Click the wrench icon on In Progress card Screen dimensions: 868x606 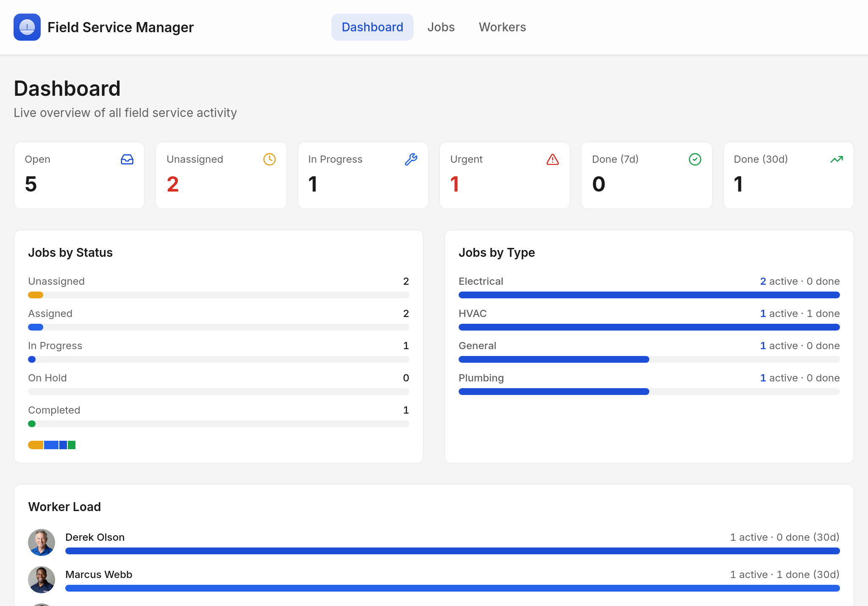411,159
